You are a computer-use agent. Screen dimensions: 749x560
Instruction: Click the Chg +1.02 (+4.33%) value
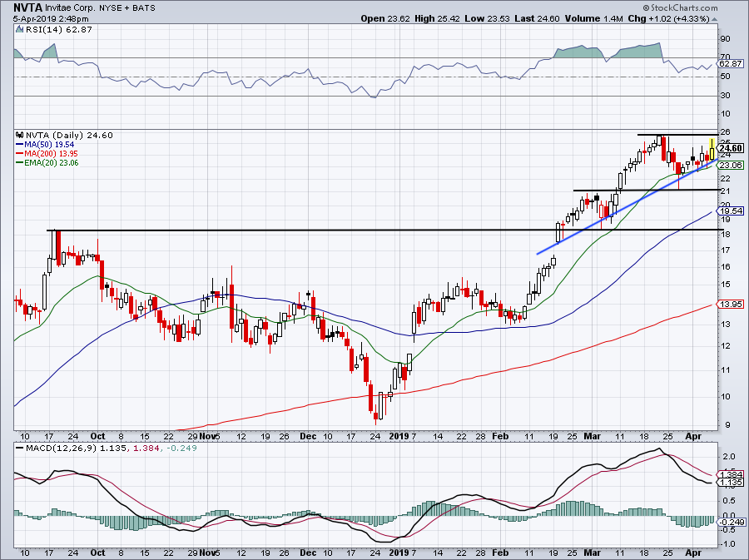(x=669, y=18)
